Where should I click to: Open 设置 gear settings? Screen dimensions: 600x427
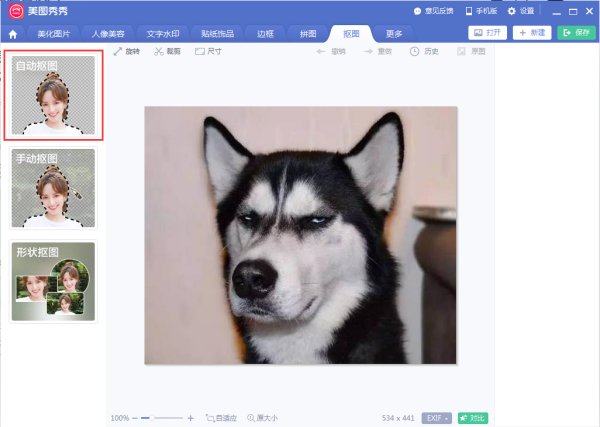(x=521, y=11)
